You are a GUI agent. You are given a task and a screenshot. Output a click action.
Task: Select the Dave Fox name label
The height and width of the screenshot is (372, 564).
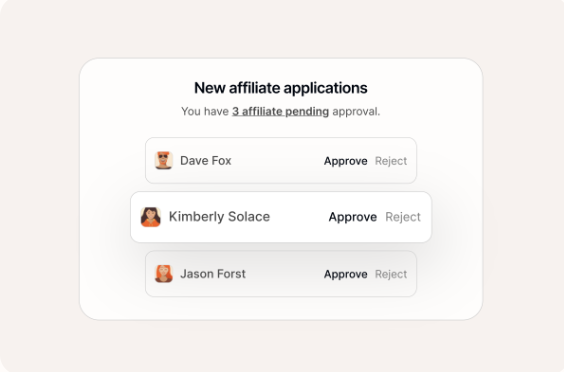[206, 160]
